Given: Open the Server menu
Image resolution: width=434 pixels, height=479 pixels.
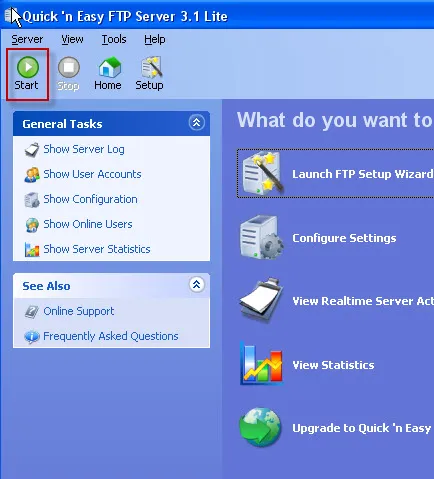Looking at the screenshot, I should click(x=27, y=39).
